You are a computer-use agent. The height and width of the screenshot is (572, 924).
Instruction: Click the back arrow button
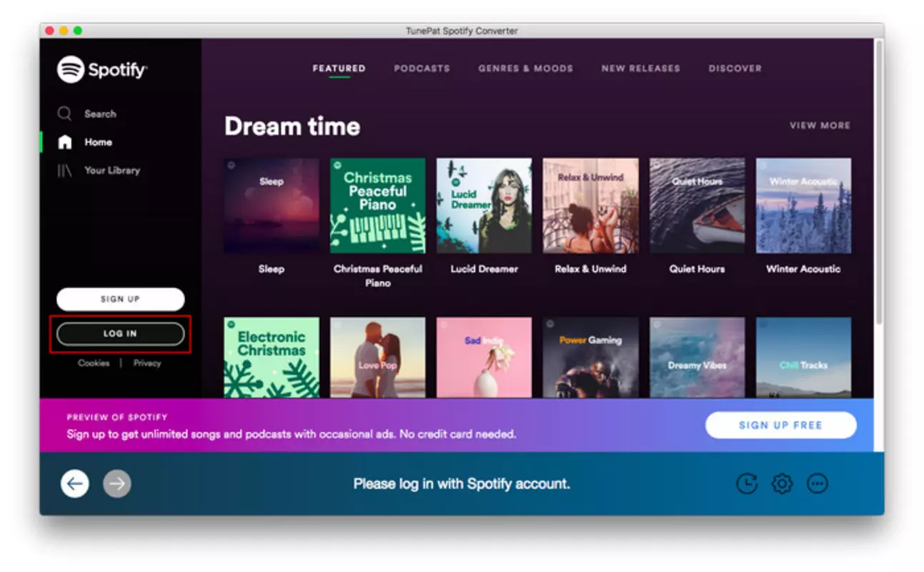point(74,484)
